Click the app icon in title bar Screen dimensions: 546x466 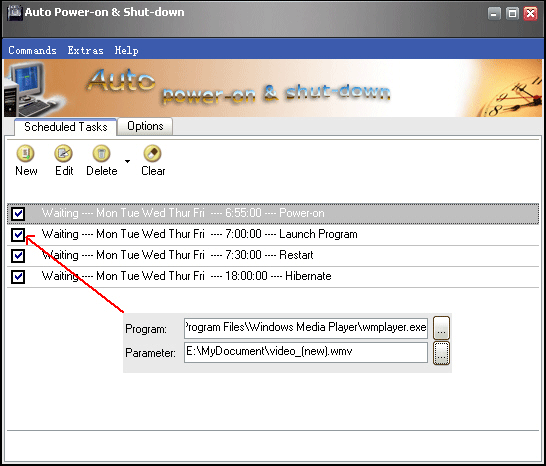[15, 13]
